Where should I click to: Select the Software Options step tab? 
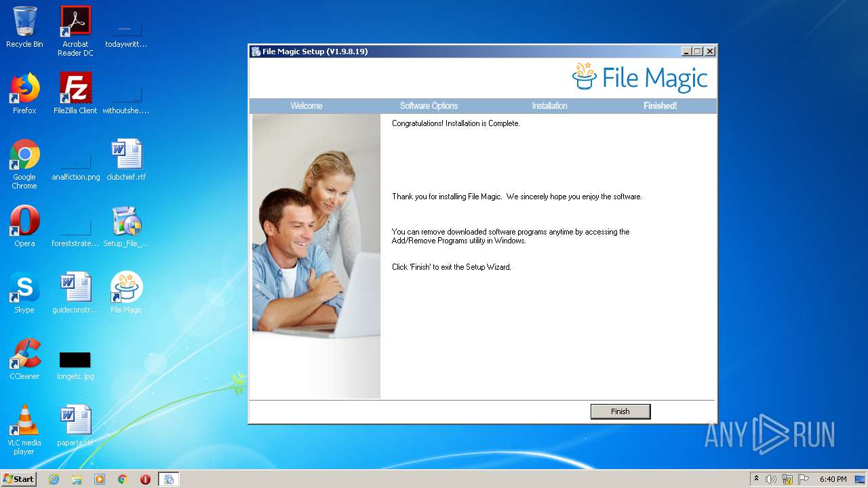click(429, 106)
